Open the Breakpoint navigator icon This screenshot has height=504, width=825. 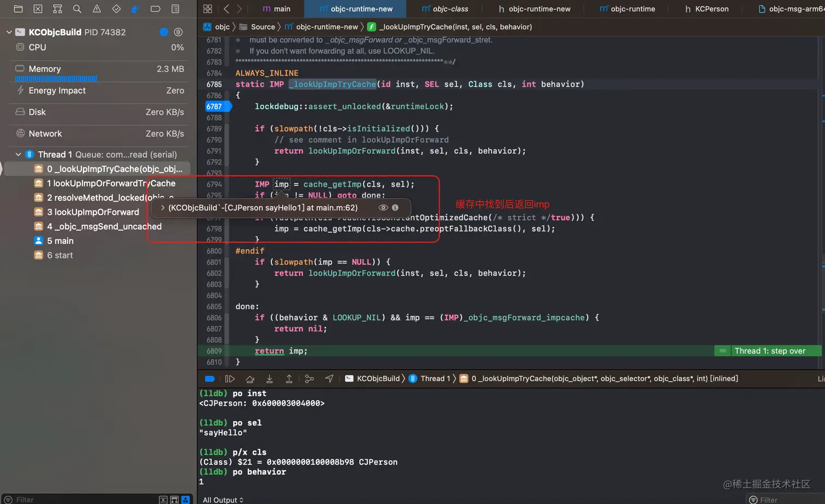(x=156, y=9)
